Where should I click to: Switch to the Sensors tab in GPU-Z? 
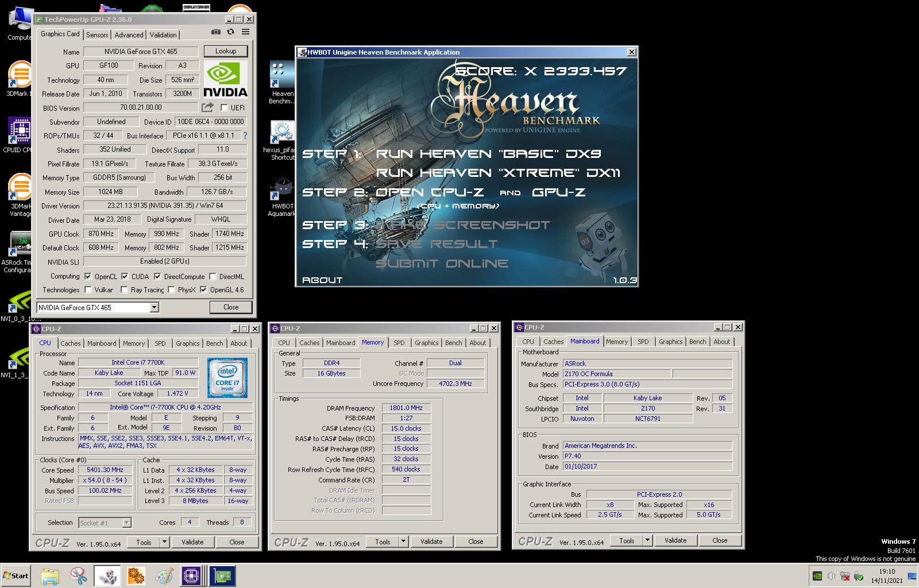[x=97, y=35]
